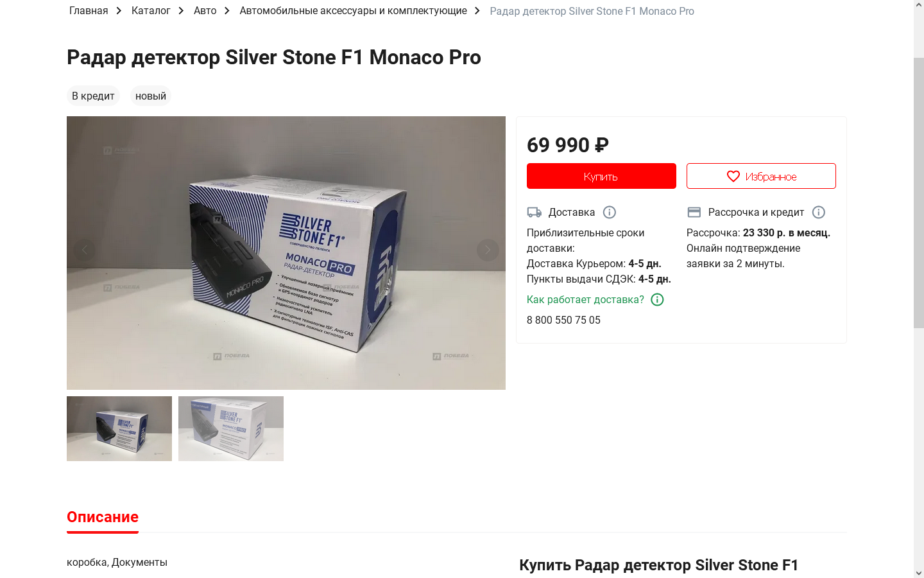
Task: Open Автомобильные аксессуары и комплектующие breadcrumb
Action: [x=353, y=11]
